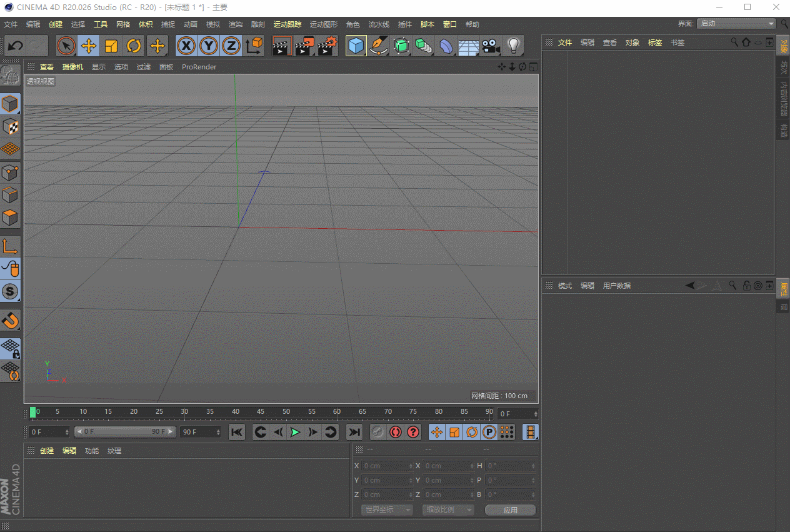The image size is (790, 532).
Task: Expand the 缩放比例 dropdown
Action: click(x=447, y=510)
